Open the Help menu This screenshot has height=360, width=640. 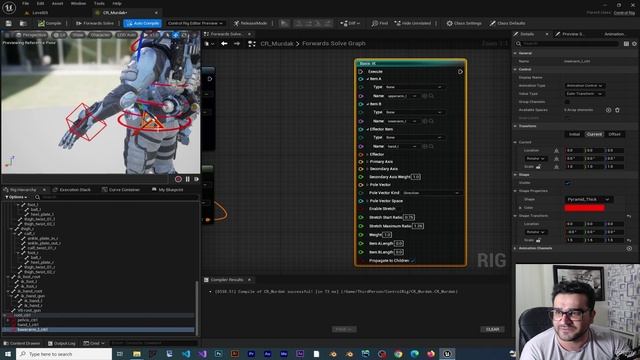pos(117,3)
